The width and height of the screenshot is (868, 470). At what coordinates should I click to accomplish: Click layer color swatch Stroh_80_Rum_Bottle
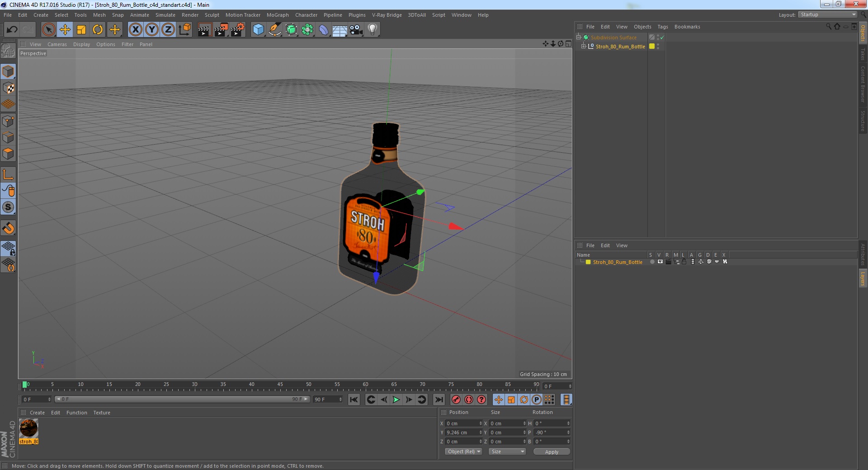pyautogui.click(x=588, y=262)
